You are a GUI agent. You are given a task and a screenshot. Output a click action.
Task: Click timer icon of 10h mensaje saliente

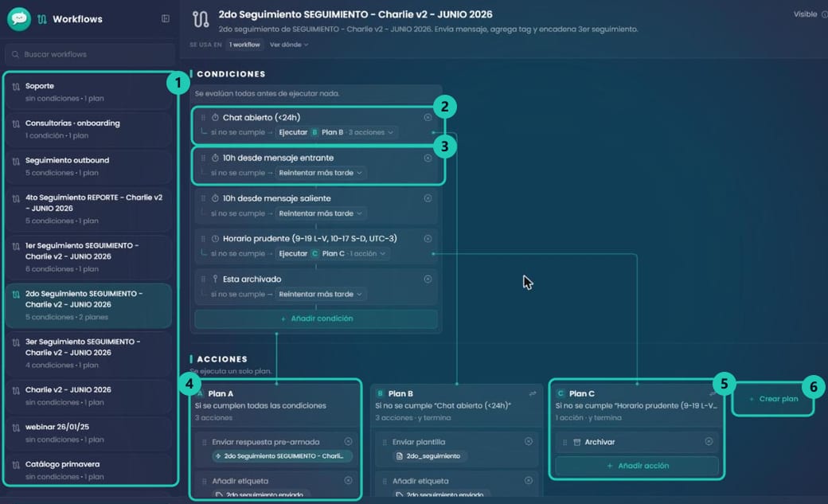point(215,198)
